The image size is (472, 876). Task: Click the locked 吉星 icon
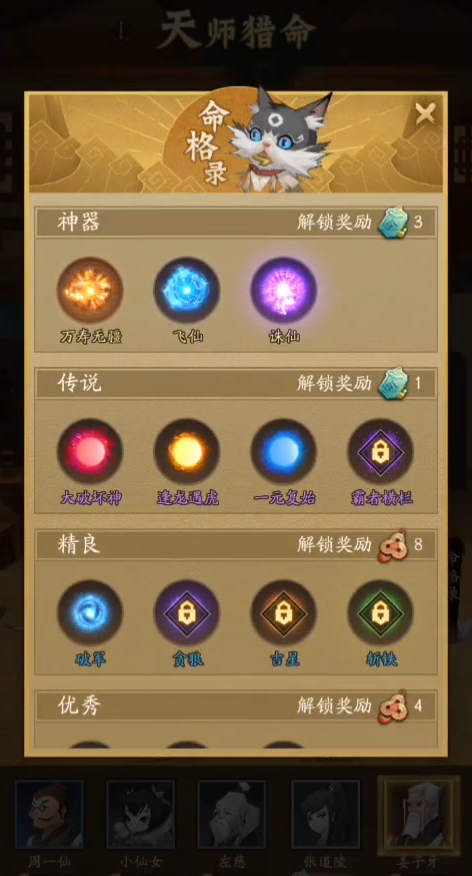283,613
